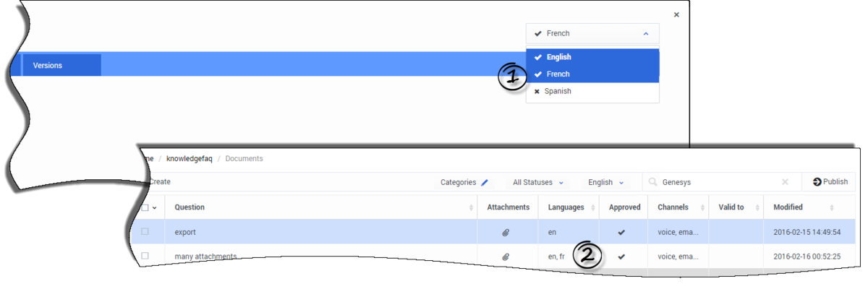Expand the All Statuses filter dropdown
This screenshot has width=868, height=284.
tap(538, 183)
